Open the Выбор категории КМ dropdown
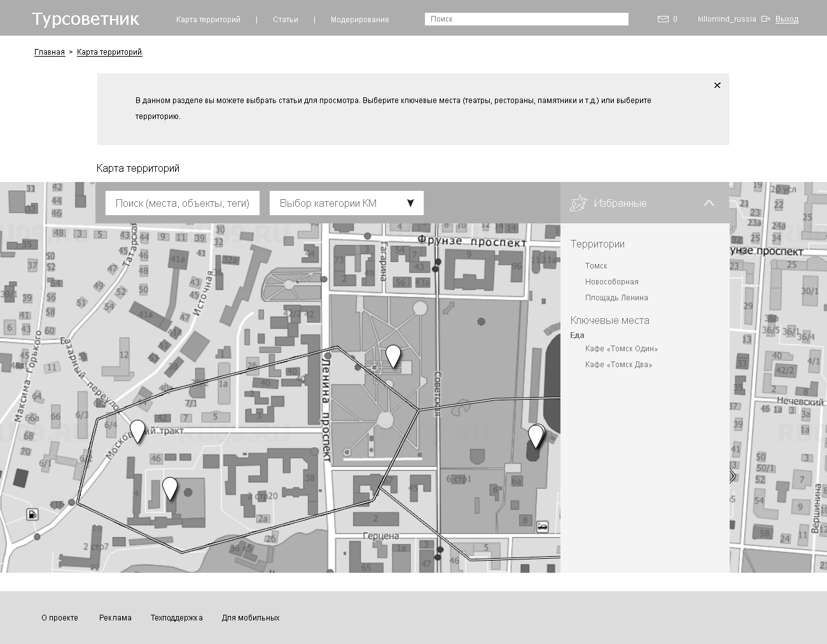Image resolution: width=827 pixels, height=644 pixels. pos(347,203)
